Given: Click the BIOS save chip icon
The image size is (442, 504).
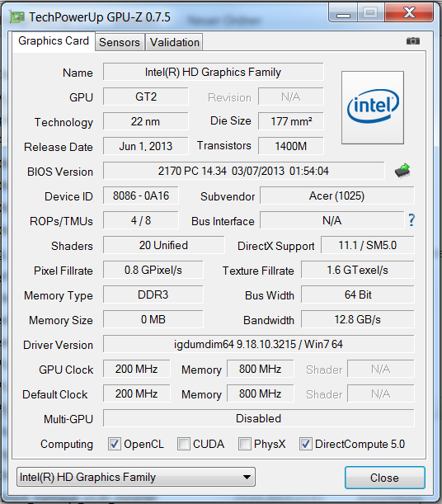Looking at the screenshot, I should click(402, 171).
